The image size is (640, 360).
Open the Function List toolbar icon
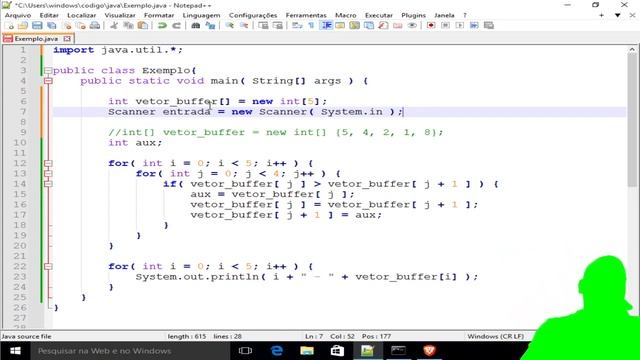(x=383, y=26)
